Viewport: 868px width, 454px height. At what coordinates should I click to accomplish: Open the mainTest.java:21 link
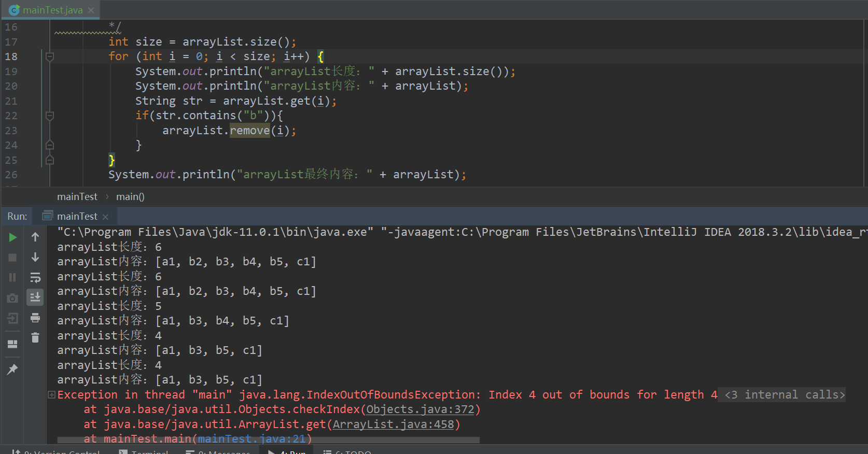251,439
